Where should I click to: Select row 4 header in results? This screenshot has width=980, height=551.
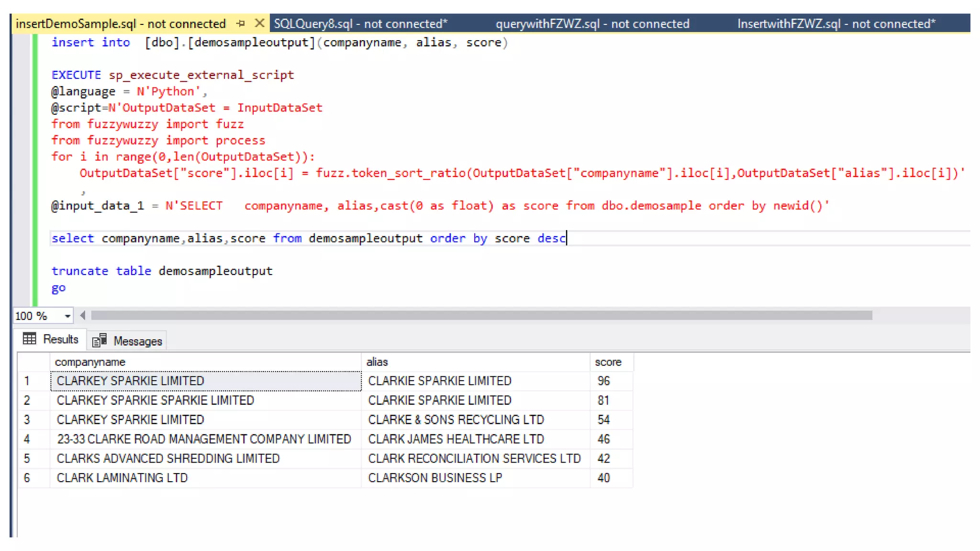coord(33,439)
